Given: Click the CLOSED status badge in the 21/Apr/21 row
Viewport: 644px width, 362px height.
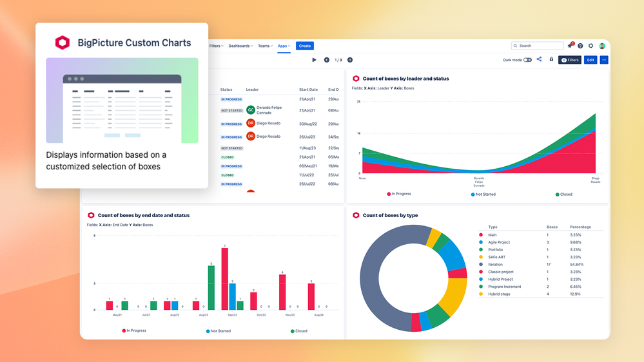Looking at the screenshot, I should pyautogui.click(x=228, y=157).
